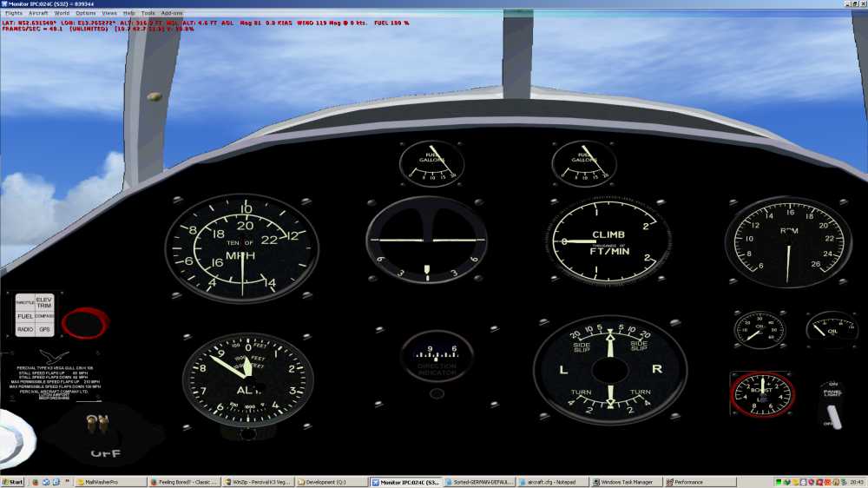Open the Flights menu

[14, 13]
